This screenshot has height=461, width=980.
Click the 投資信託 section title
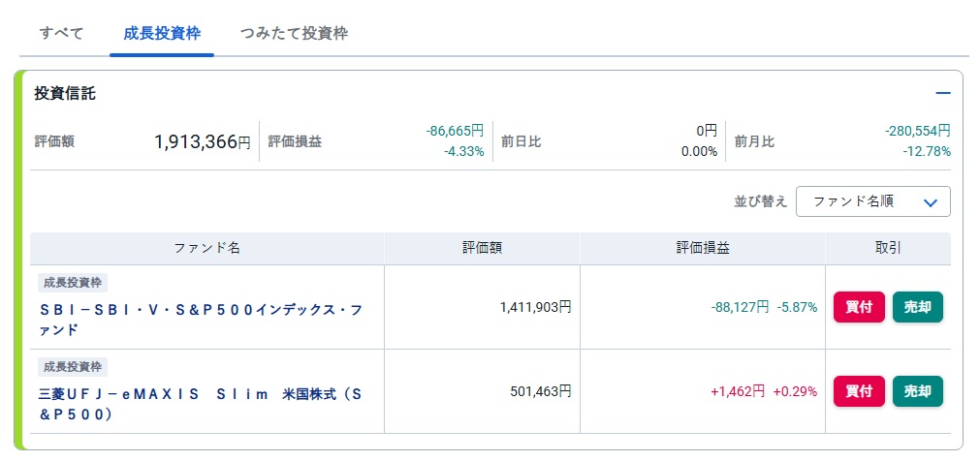[65, 94]
